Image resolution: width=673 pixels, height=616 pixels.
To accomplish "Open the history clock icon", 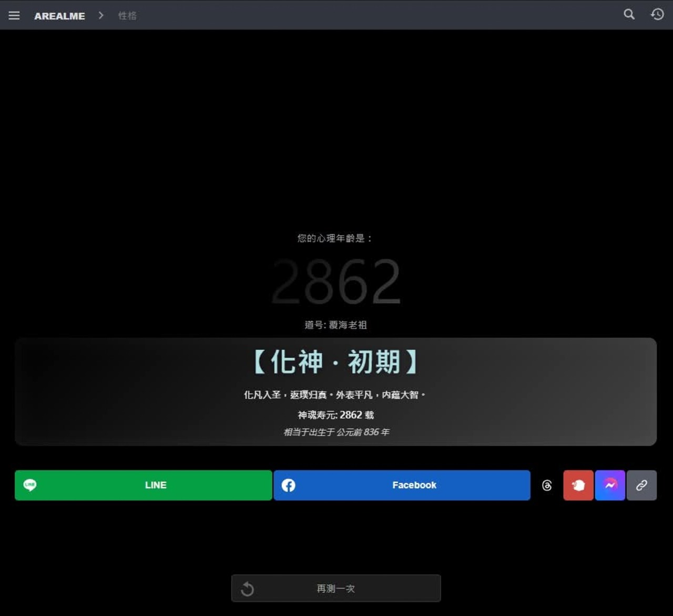I will (x=657, y=14).
